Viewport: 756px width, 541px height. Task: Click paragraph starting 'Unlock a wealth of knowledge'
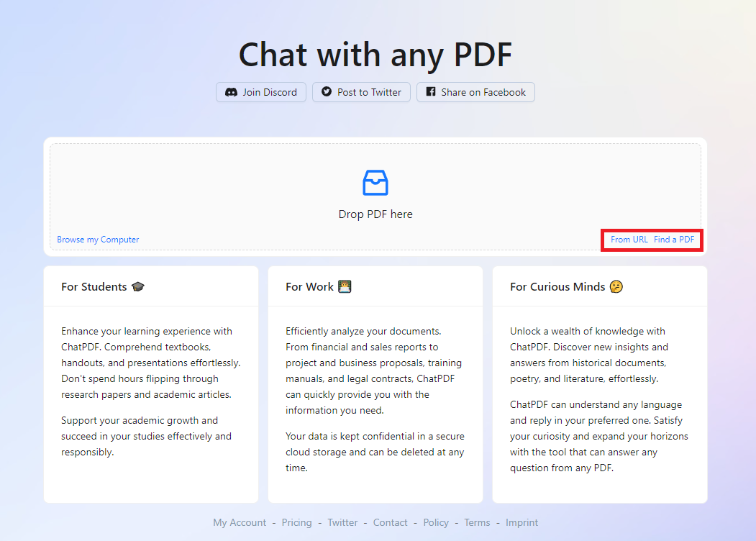589,355
